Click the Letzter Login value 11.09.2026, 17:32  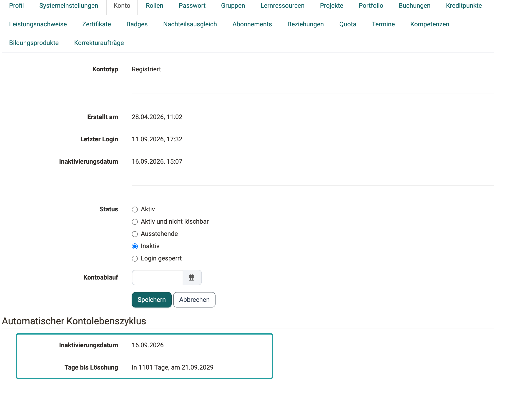pos(157,139)
